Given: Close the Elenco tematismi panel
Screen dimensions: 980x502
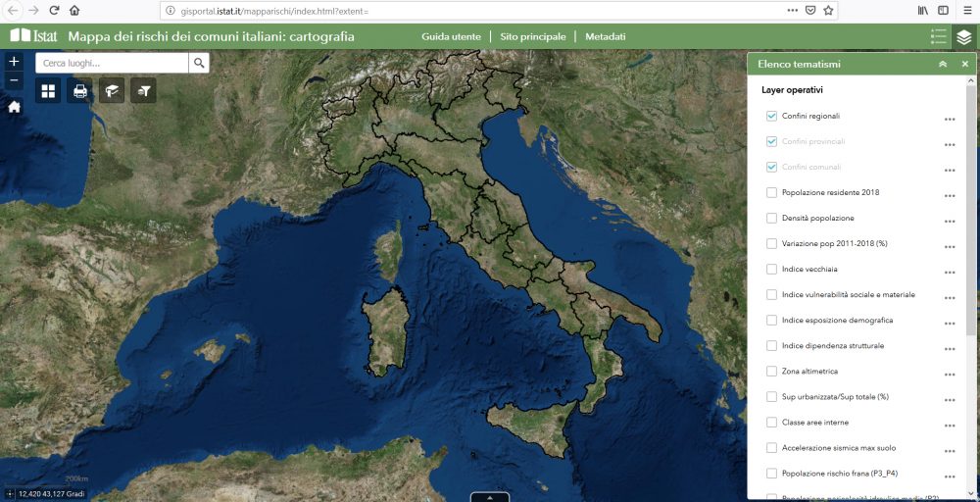Looking at the screenshot, I should pos(965,64).
